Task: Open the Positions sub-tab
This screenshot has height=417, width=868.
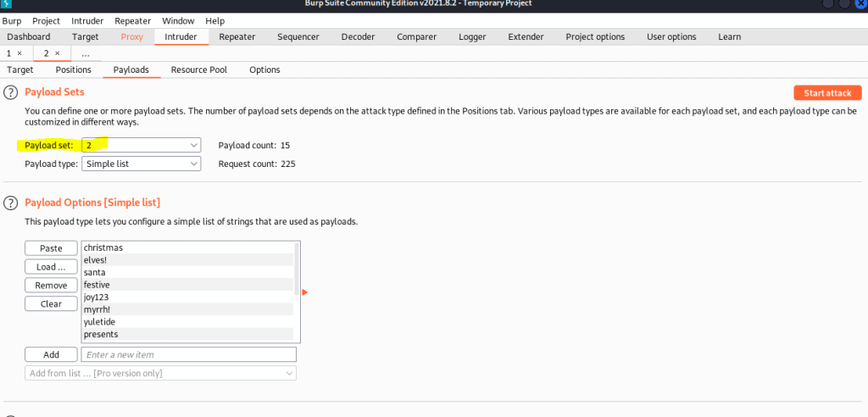Action: [73, 69]
